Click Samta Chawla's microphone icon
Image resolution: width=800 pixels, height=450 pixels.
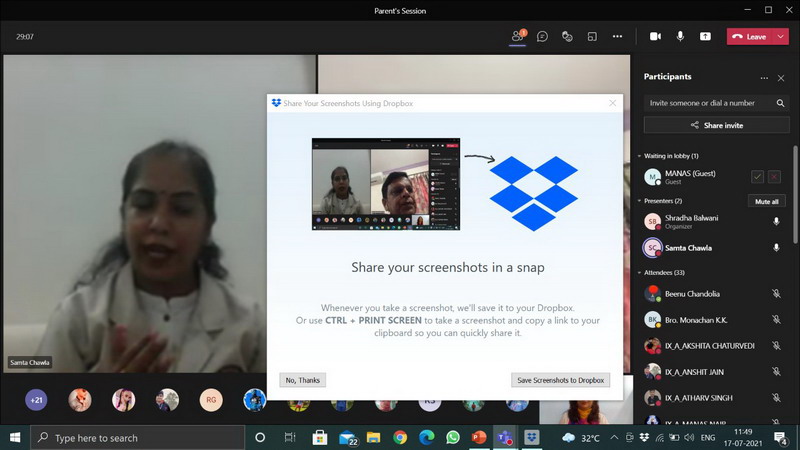coord(776,247)
